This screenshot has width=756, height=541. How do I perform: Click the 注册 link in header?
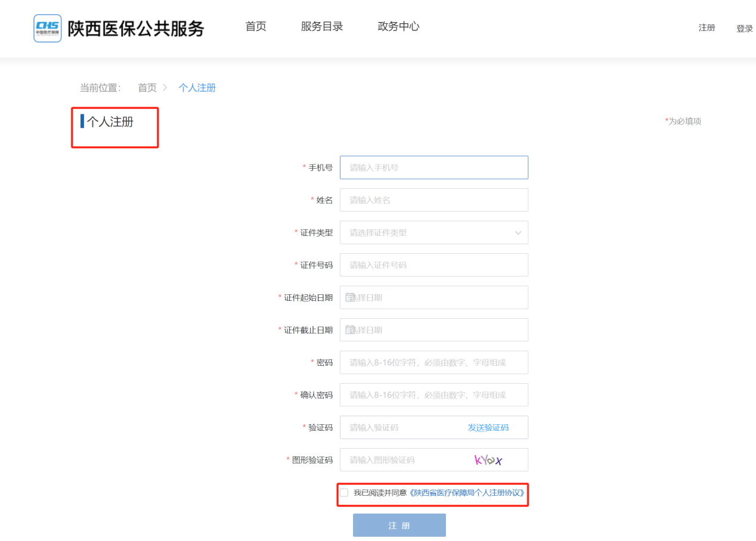point(707,28)
